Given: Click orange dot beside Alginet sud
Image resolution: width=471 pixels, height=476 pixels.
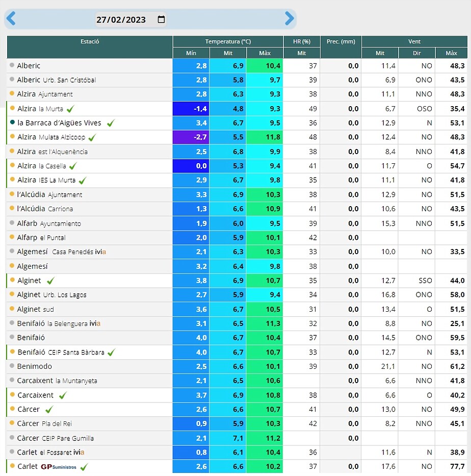Looking at the screenshot, I should pyautogui.click(x=12, y=309).
